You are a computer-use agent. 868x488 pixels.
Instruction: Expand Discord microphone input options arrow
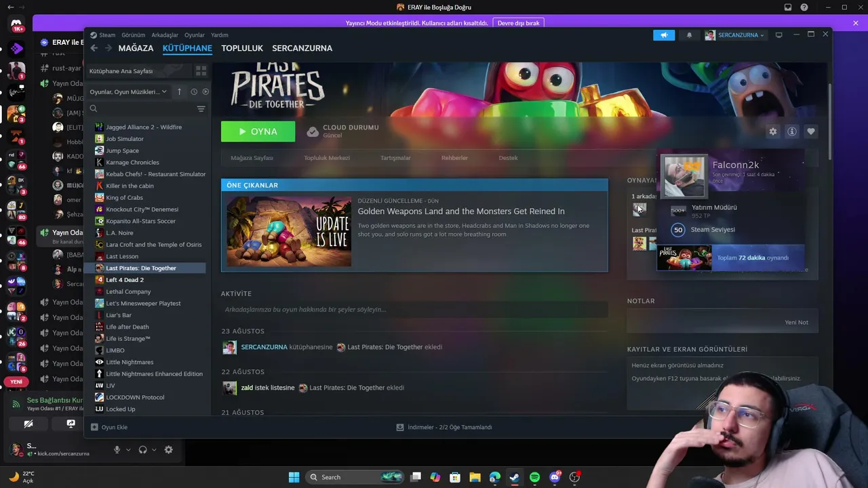pos(127,449)
